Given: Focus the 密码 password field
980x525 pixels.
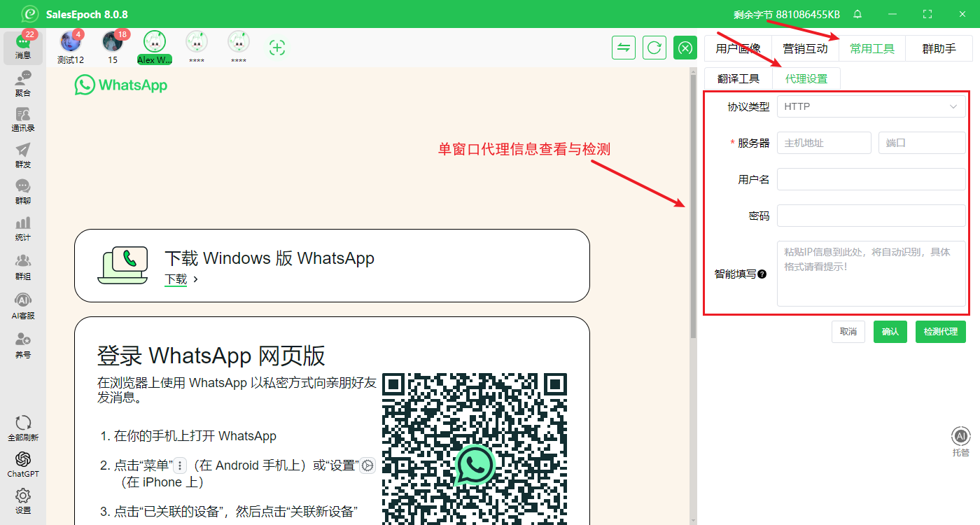Looking at the screenshot, I should point(871,216).
